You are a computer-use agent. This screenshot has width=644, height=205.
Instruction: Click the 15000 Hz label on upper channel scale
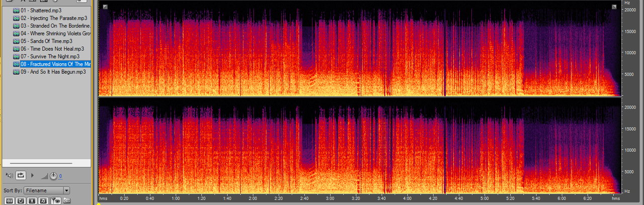(x=631, y=31)
